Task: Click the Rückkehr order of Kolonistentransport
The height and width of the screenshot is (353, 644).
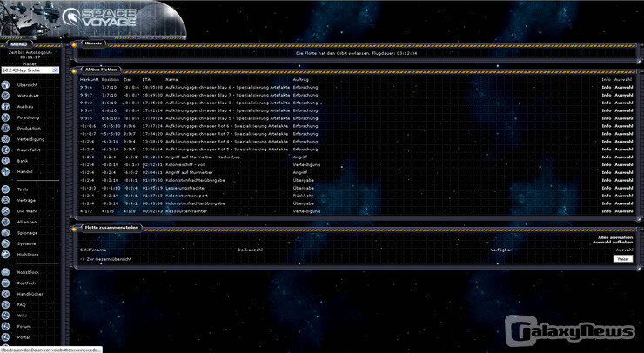Action: click(303, 196)
